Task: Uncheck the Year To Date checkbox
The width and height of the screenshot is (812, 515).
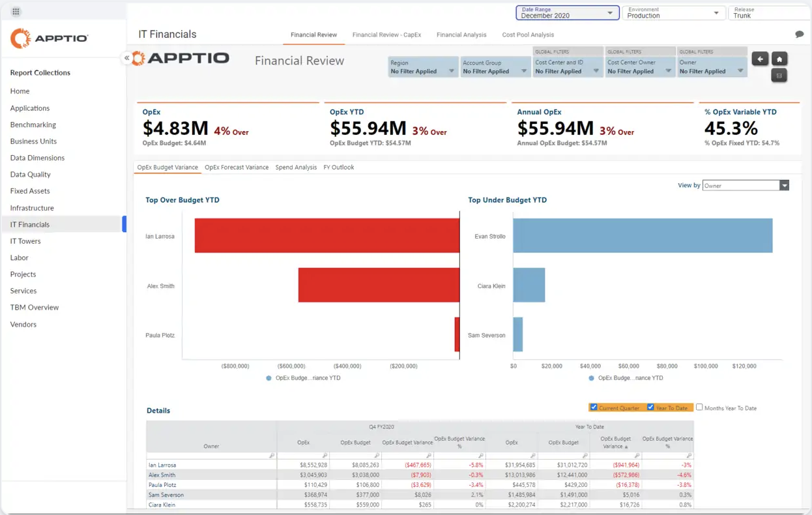Action: [650, 407]
